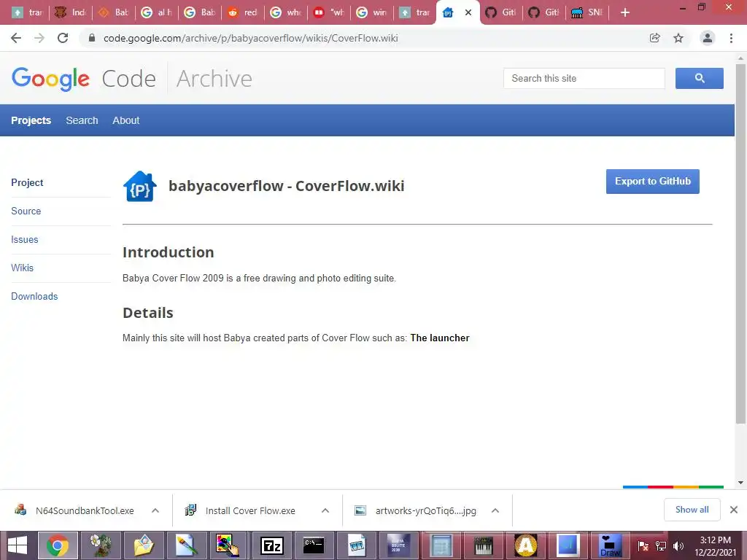Image resolution: width=747 pixels, height=560 pixels.
Task: Click the 'Details' heading
Action: pos(147,312)
